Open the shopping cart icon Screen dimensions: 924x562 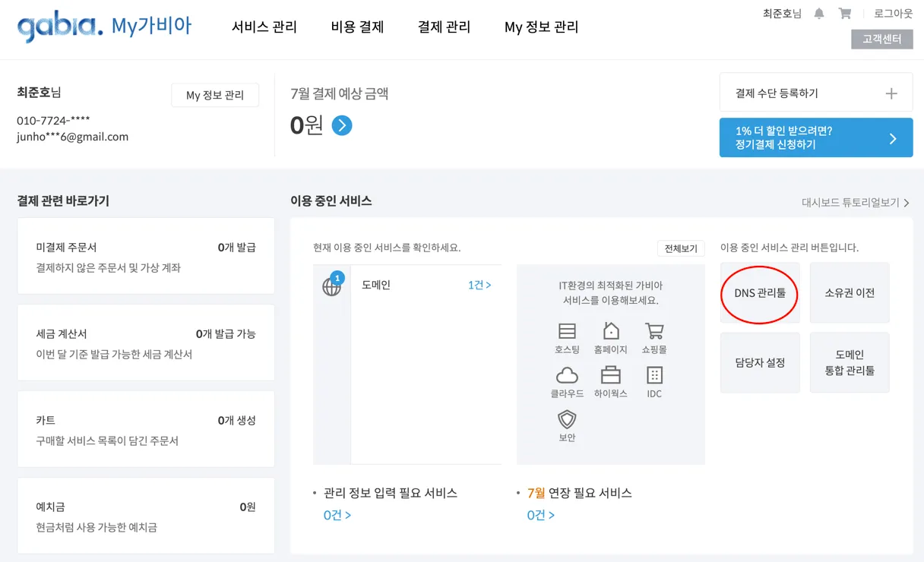[844, 14]
